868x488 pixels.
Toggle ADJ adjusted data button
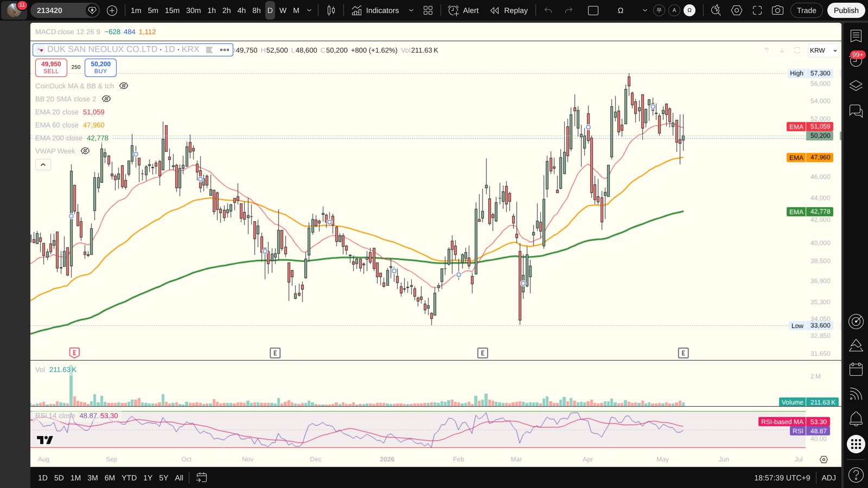(828, 478)
